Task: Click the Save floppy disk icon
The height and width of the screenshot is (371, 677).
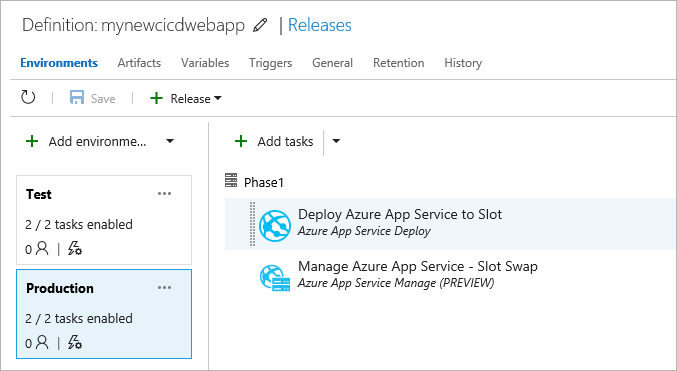Action: 77,98
